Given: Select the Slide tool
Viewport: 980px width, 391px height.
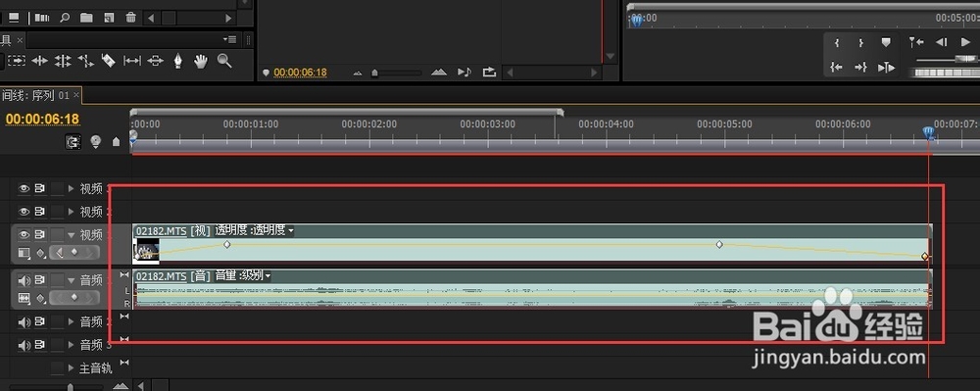Looking at the screenshot, I should [x=155, y=61].
